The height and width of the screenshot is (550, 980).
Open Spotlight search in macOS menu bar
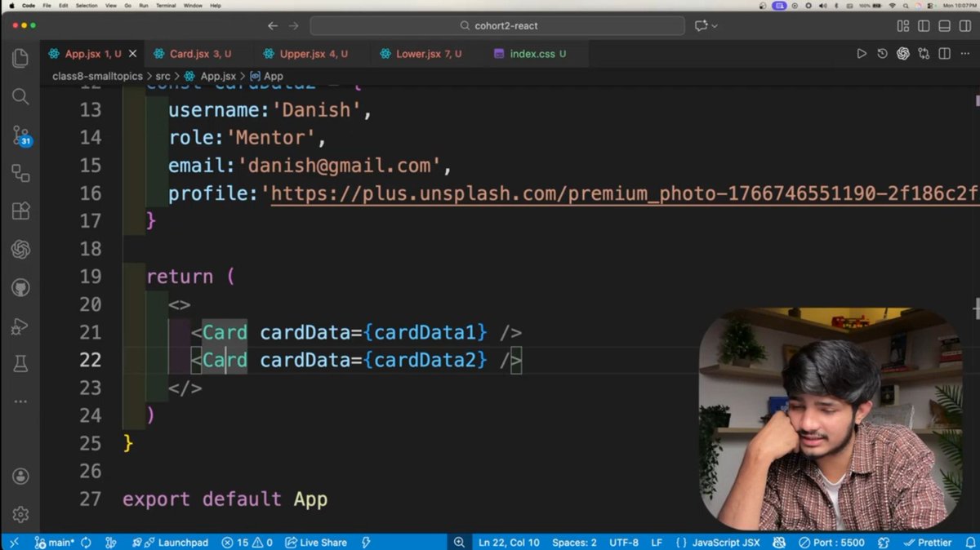click(x=905, y=6)
